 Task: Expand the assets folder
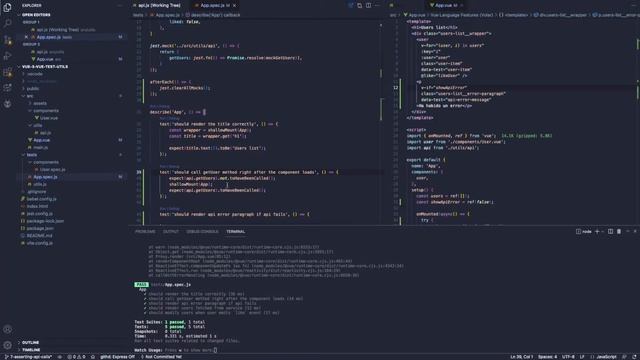click(40, 103)
